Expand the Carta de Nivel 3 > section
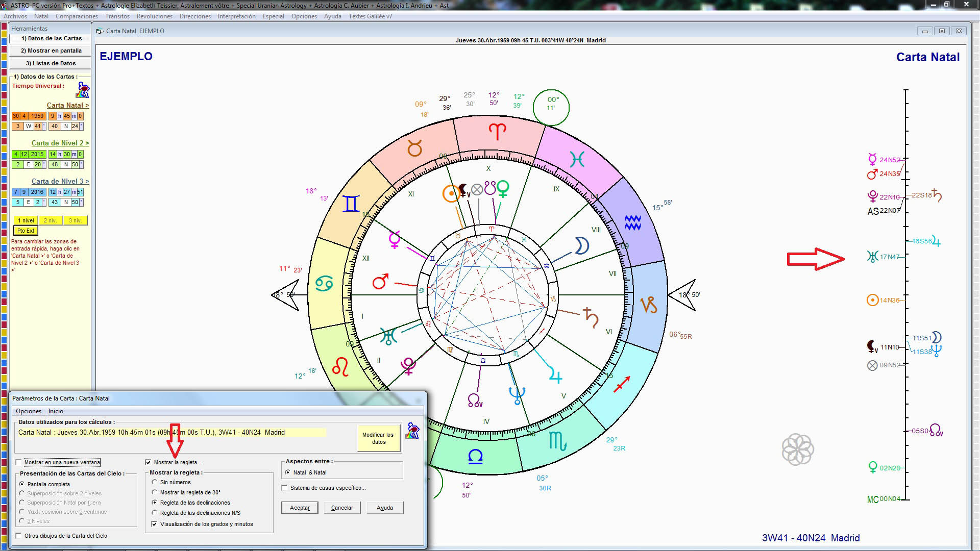 coord(60,181)
